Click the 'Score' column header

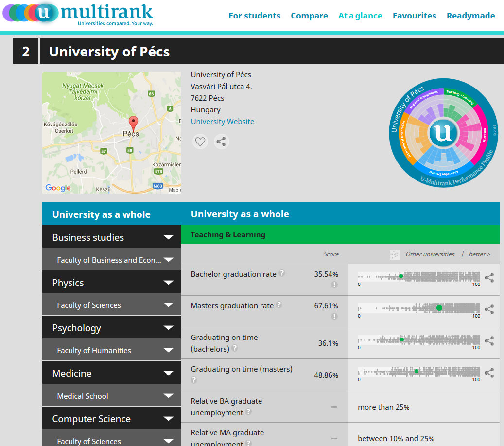(331, 254)
